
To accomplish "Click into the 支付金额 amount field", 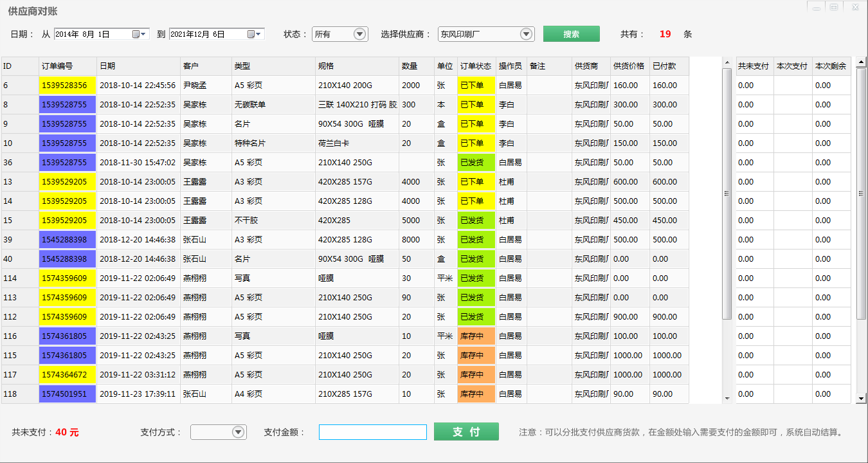I will click(x=373, y=432).
